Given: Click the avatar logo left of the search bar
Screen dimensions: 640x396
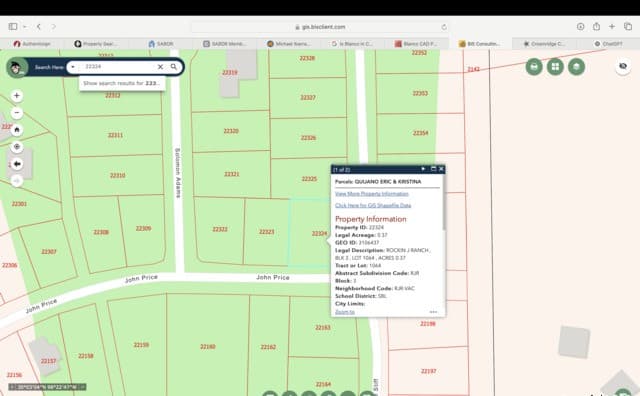Looking at the screenshot, I should click(16, 67).
